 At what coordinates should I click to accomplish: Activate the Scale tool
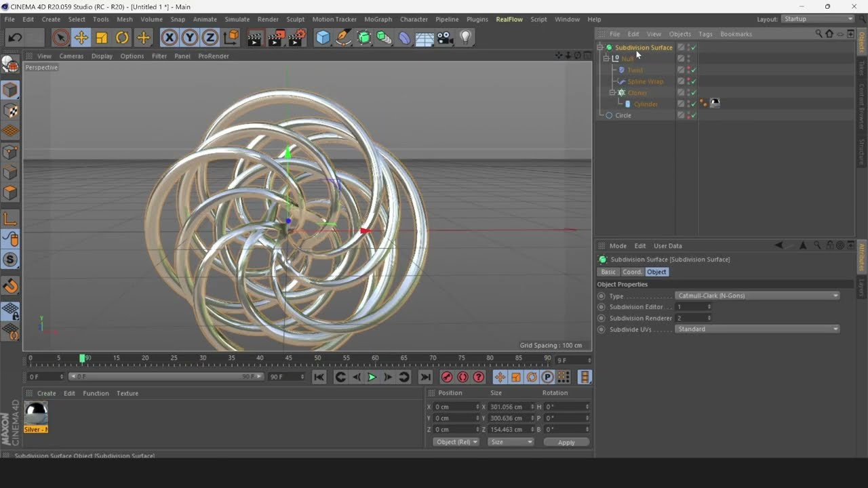click(x=102, y=38)
